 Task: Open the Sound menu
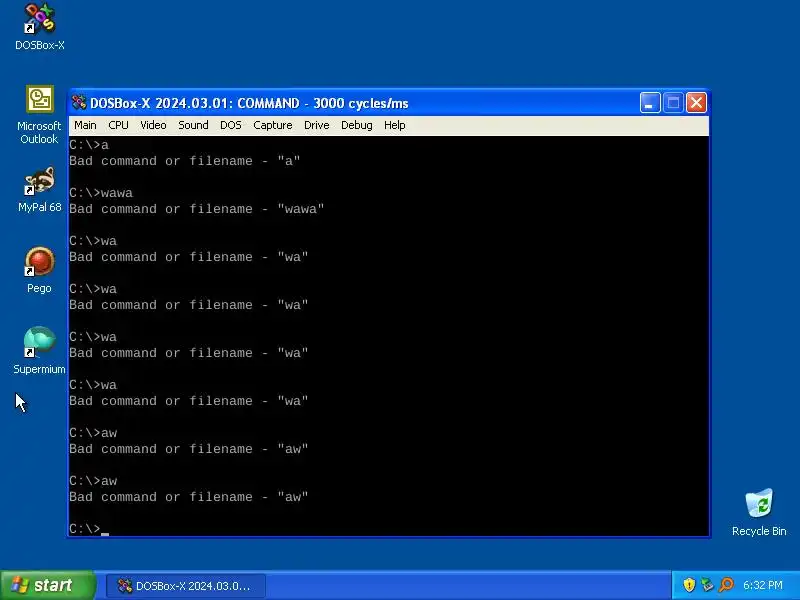[x=193, y=125]
